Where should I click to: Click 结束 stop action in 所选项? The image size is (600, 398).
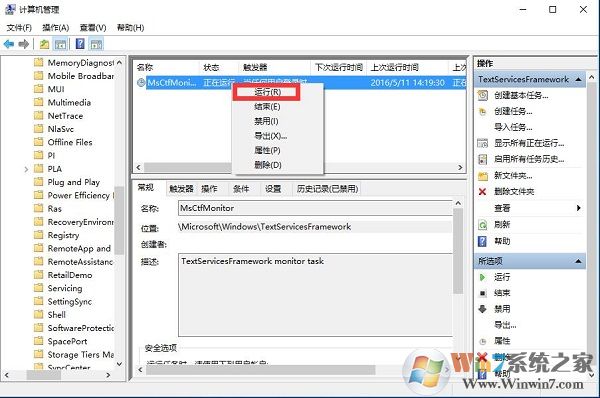click(x=502, y=293)
